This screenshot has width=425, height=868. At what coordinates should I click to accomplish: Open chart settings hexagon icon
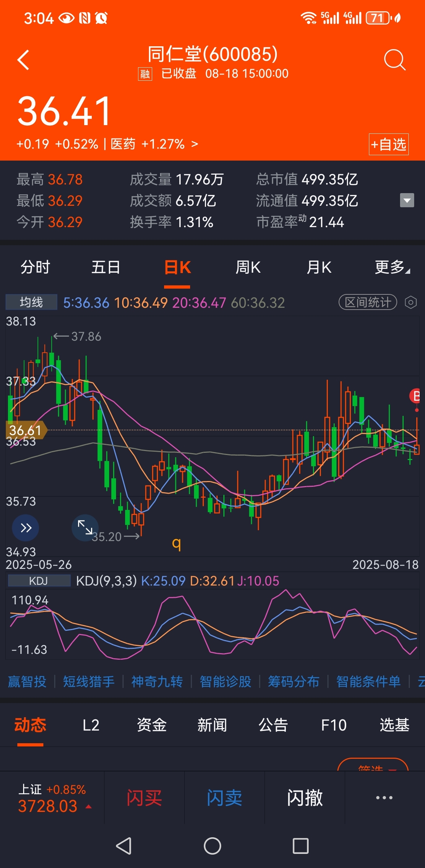[411, 302]
